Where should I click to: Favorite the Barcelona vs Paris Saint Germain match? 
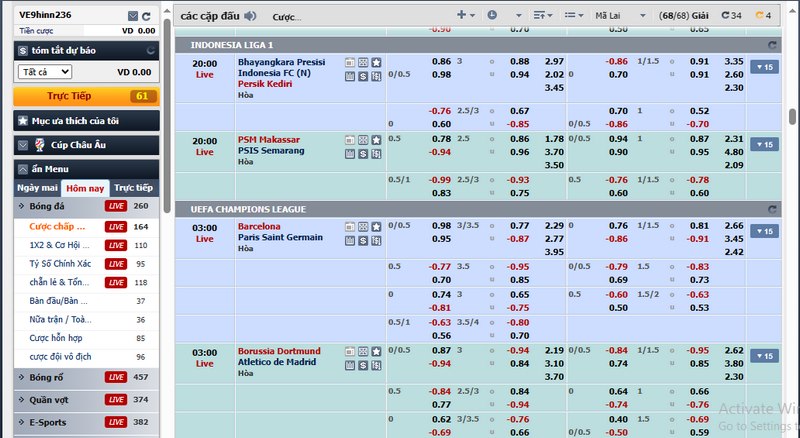[x=376, y=227]
